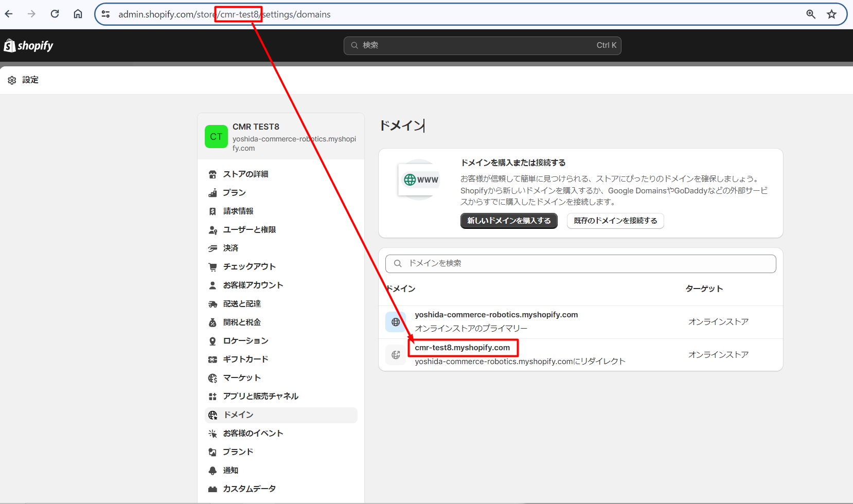The image size is (853, 504).
Task: Click the settings gear icon beside 設定
Action: [x=12, y=80]
